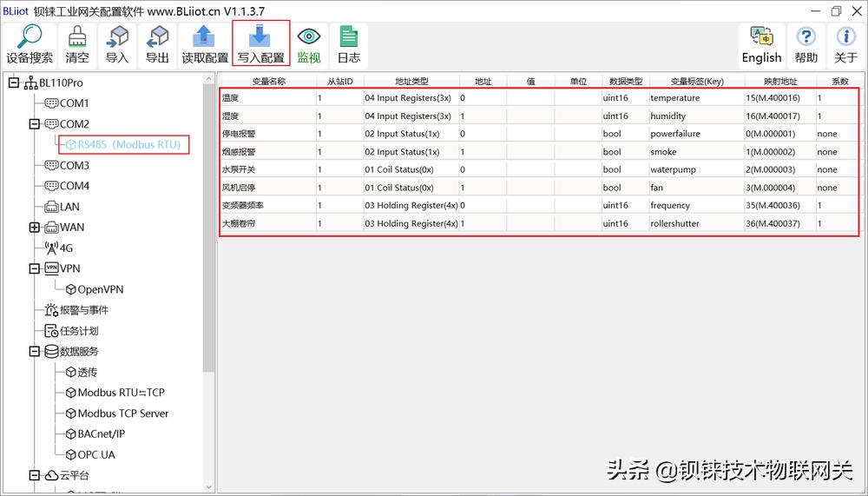Collapse the BL110Pro root node
Viewport: 868px width, 496px height.
[x=14, y=83]
